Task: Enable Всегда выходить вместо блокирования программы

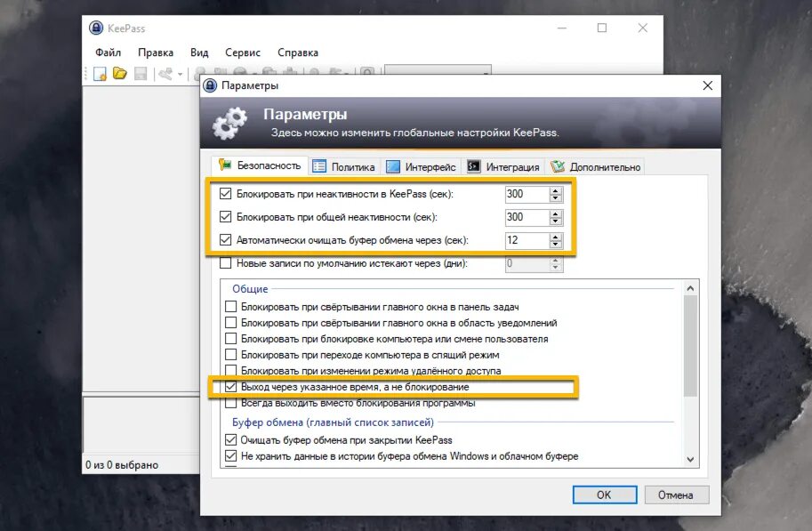Action: click(x=231, y=403)
